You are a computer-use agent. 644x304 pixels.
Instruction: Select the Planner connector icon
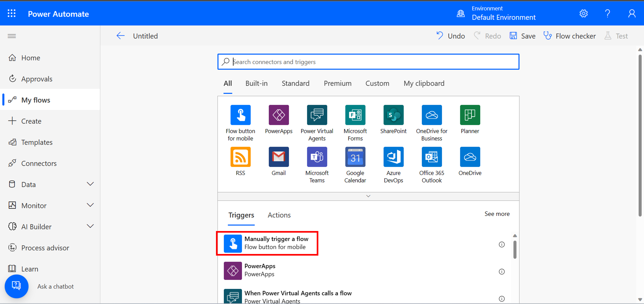[x=470, y=115]
